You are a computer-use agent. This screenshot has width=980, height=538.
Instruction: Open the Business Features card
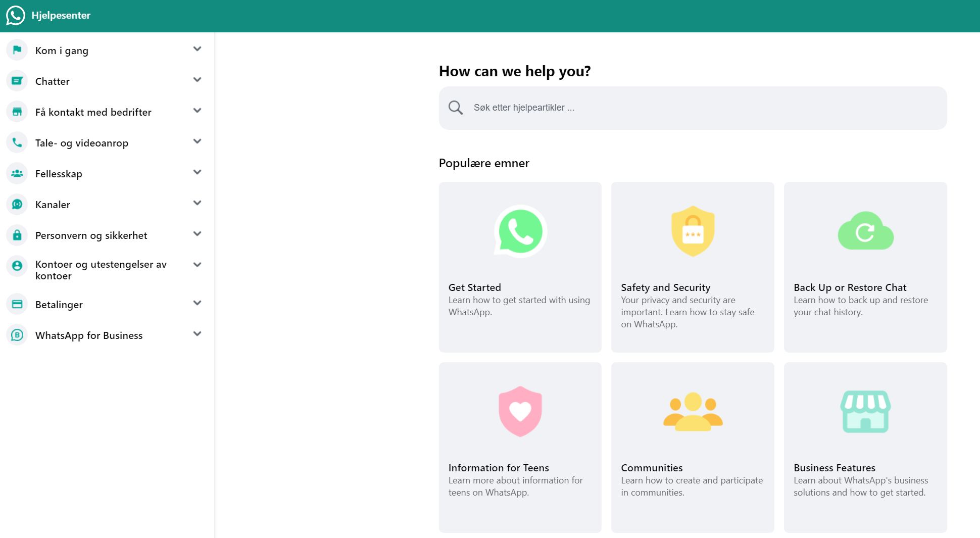coord(865,447)
